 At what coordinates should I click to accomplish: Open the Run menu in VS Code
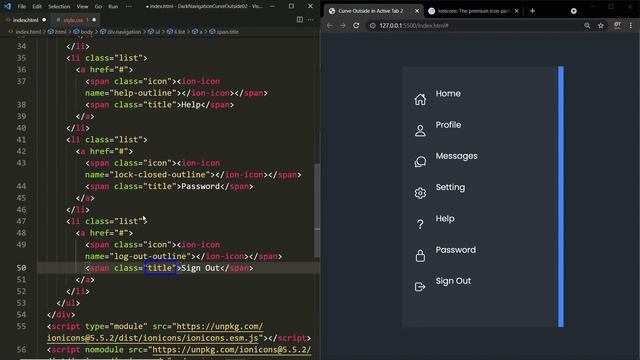point(113,7)
